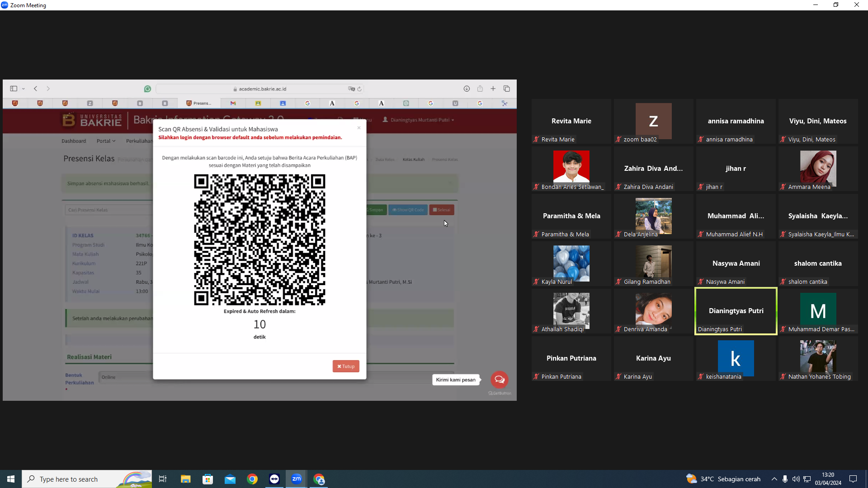The image size is (868, 488).
Task: Click the weather 34°C Sebagian cerah widget
Action: (x=723, y=479)
